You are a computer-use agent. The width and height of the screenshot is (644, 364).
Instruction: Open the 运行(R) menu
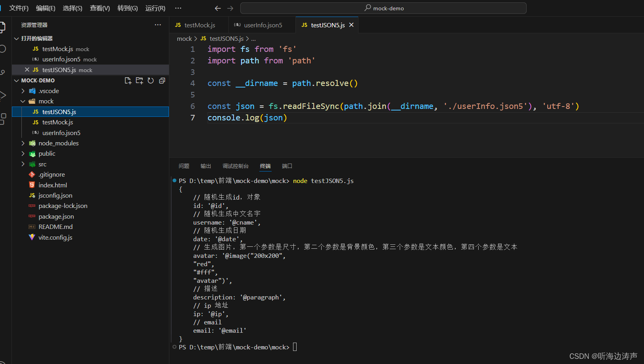pyautogui.click(x=155, y=8)
